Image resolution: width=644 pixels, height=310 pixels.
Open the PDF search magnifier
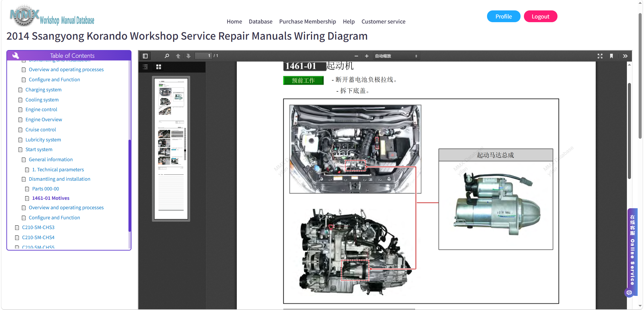coord(167,56)
